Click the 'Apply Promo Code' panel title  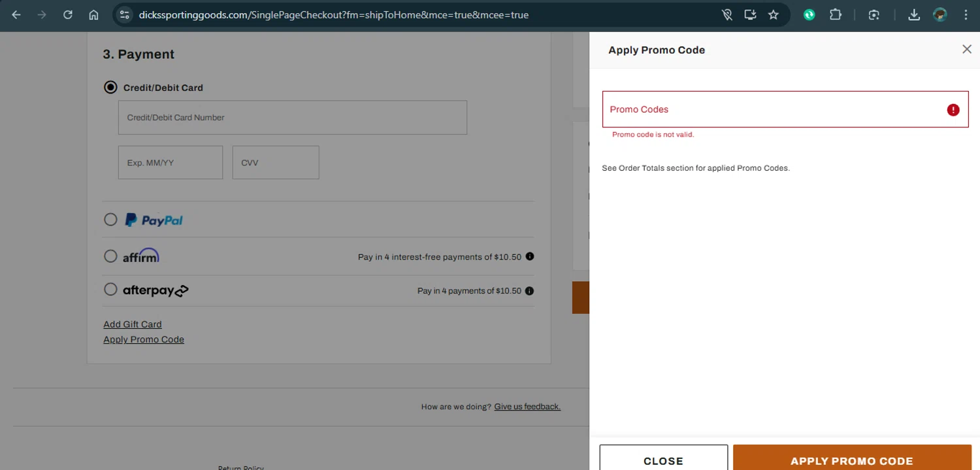click(x=657, y=50)
